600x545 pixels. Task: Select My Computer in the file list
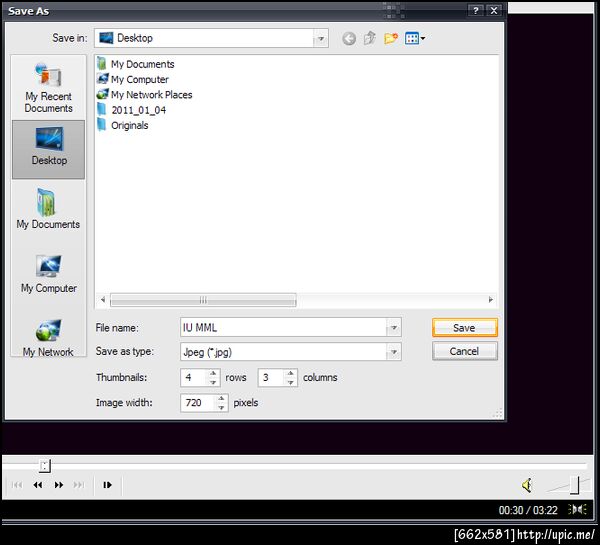133,79
